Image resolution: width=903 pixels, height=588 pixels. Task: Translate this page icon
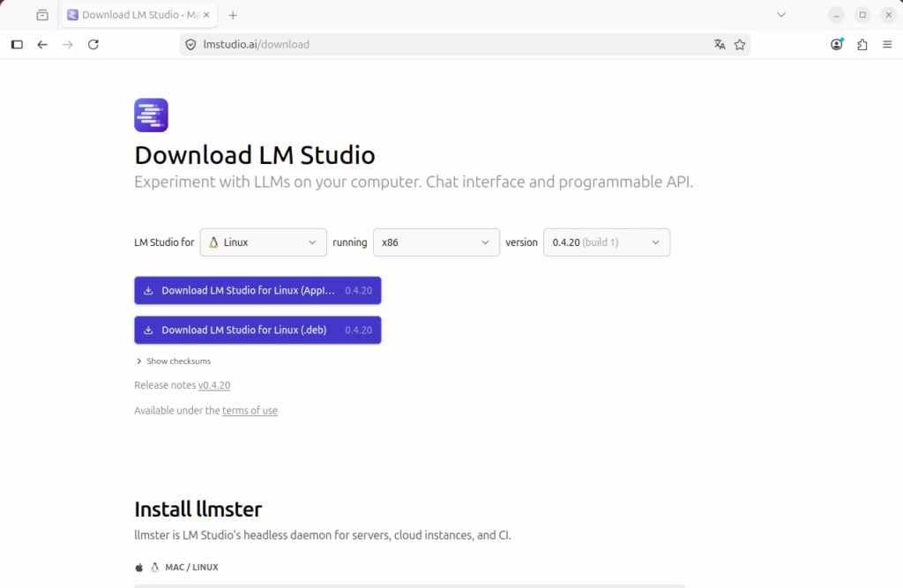click(x=720, y=44)
